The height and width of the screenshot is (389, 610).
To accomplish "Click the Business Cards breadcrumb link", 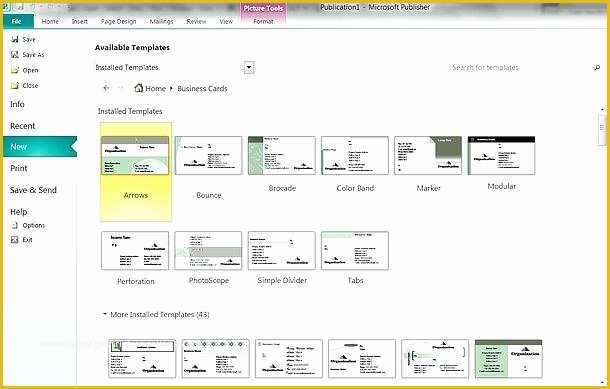I will (x=202, y=89).
